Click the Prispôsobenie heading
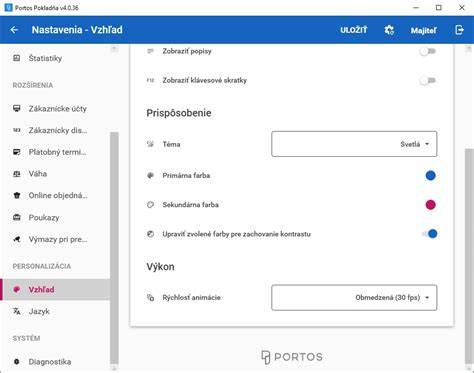Image resolution: width=474 pixels, height=373 pixels. tap(179, 113)
